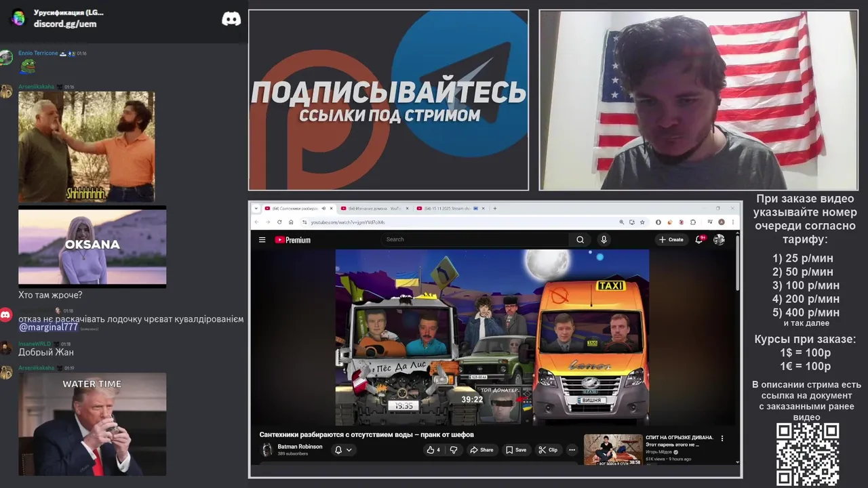Scan the QR code image
The height and width of the screenshot is (488, 868).
[808, 453]
